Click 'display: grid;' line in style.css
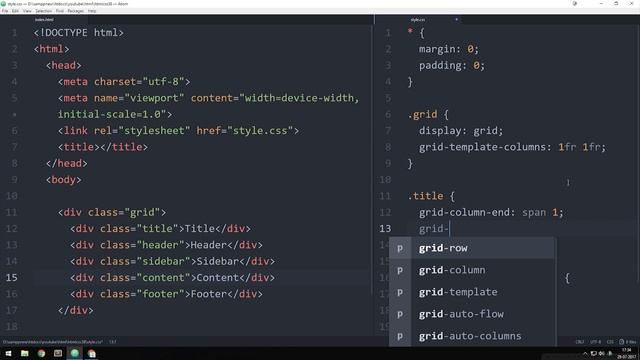Viewport: 640px width, 360px height. [x=461, y=131]
